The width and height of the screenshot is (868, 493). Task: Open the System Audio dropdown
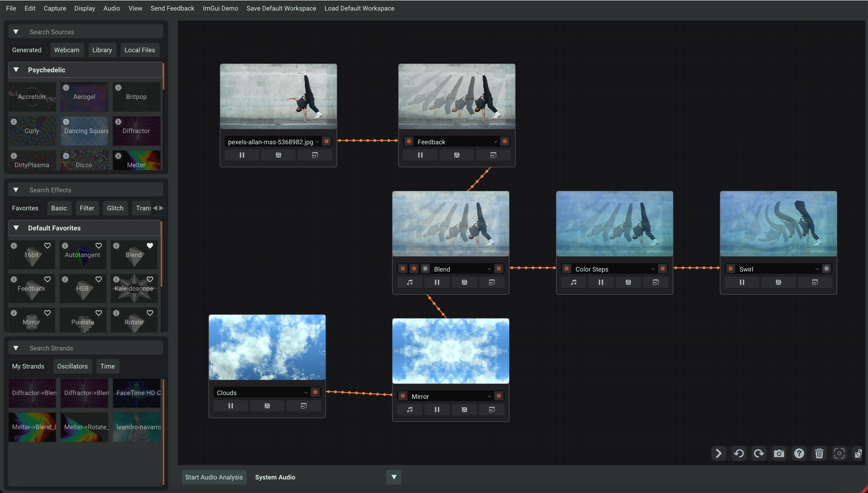tap(393, 477)
